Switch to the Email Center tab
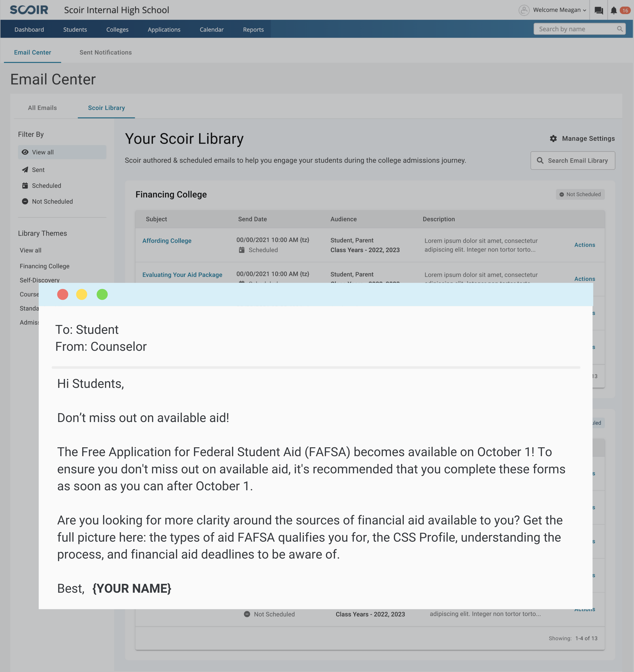Viewport: 634px width, 672px height. coord(33,52)
